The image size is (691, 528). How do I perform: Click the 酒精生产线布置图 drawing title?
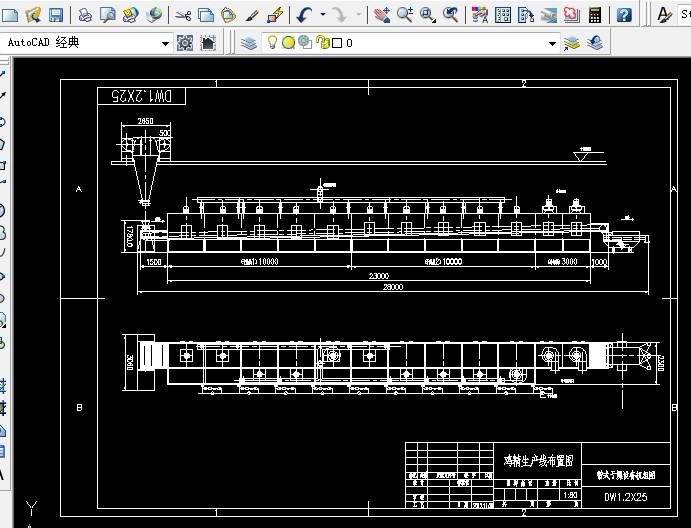tap(539, 461)
